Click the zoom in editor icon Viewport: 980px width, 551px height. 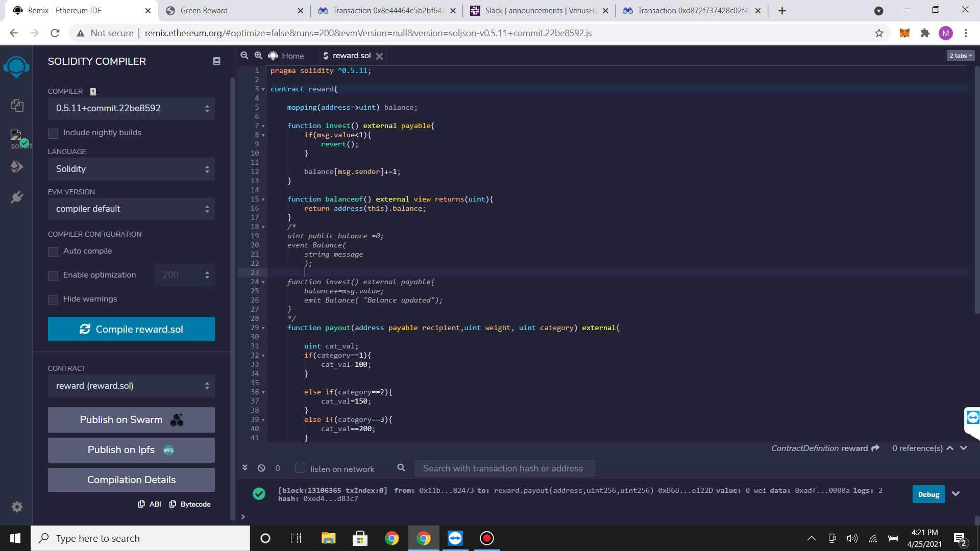[x=258, y=56]
